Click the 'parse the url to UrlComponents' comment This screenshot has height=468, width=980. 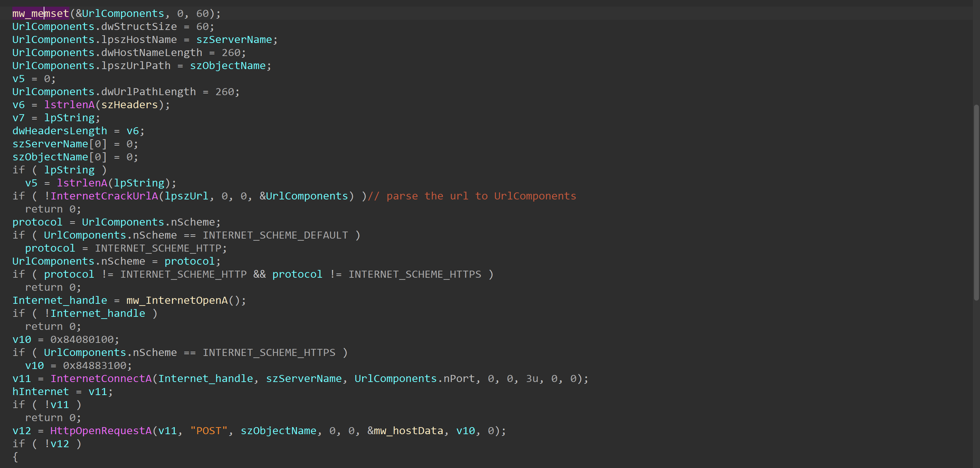coord(472,196)
